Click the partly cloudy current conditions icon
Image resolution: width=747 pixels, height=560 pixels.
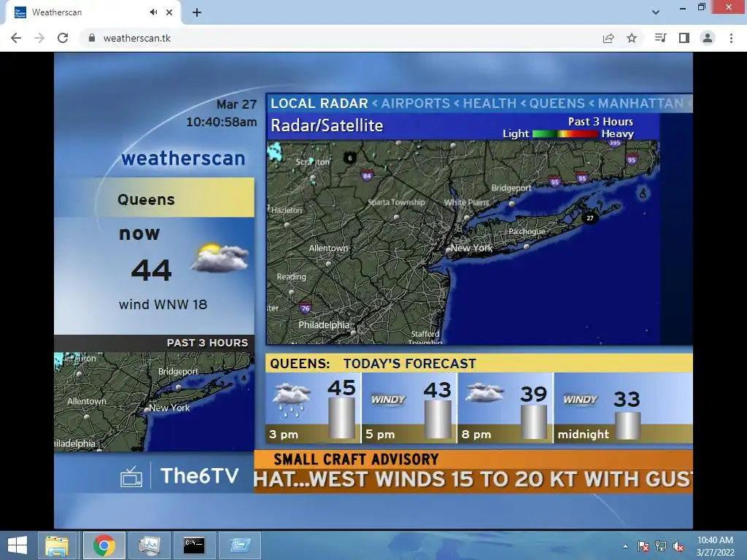(220, 257)
